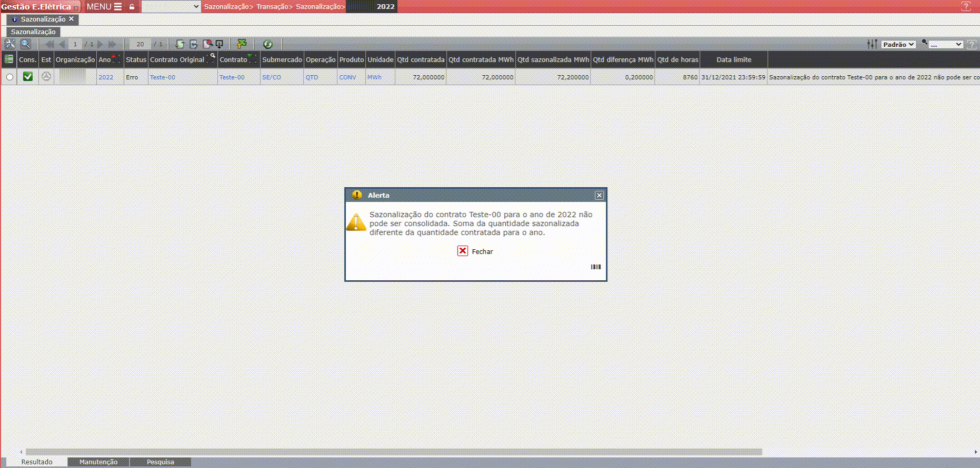
Task: Open the Padrão layout dropdown
Action: [x=898, y=45]
